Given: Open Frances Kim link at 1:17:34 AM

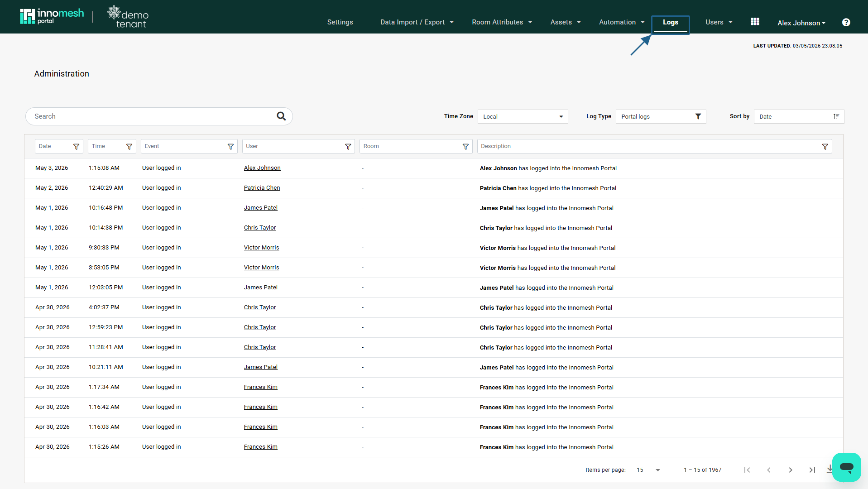Looking at the screenshot, I should pyautogui.click(x=260, y=387).
